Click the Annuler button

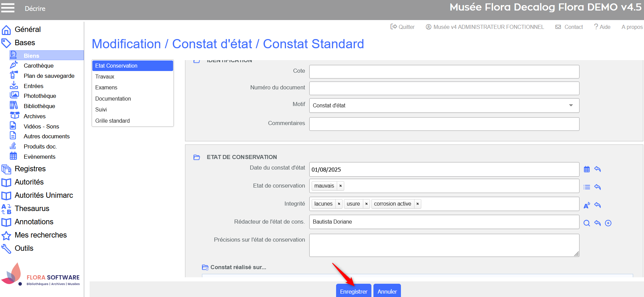387,291
